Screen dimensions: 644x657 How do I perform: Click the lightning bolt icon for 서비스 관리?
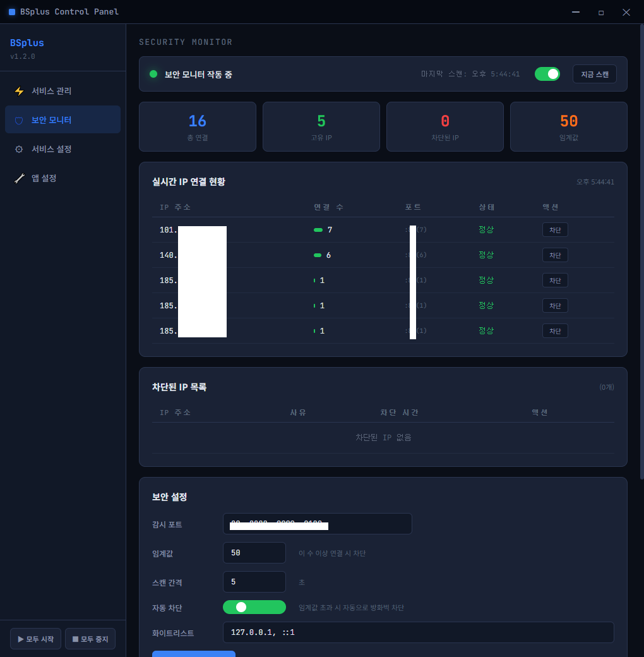[x=20, y=91]
